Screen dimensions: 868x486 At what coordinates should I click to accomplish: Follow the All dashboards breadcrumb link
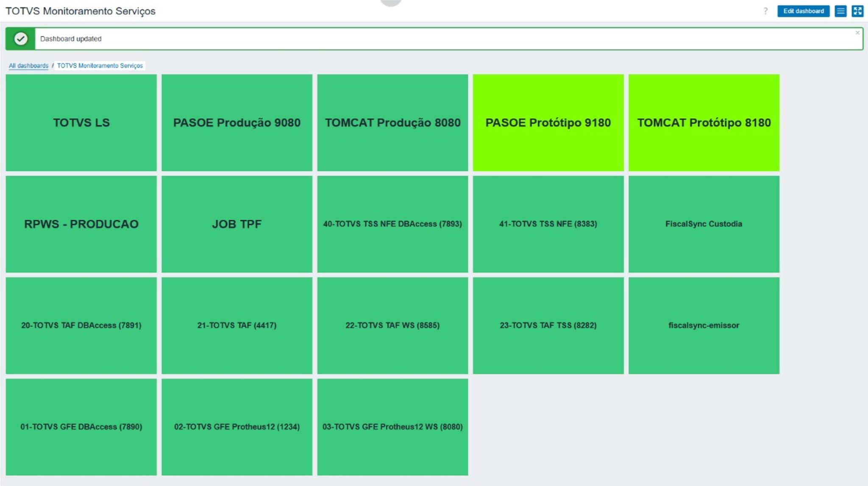[x=28, y=66]
